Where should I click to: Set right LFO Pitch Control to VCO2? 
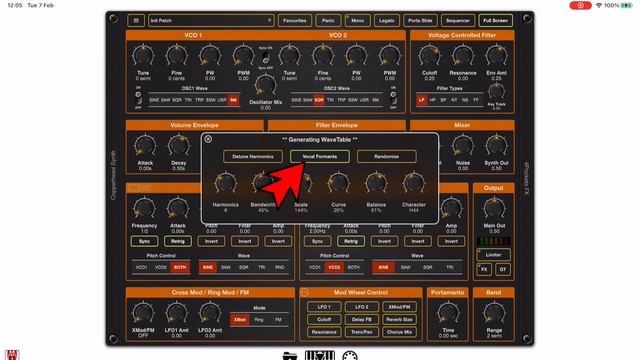click(x=334, y=267)
